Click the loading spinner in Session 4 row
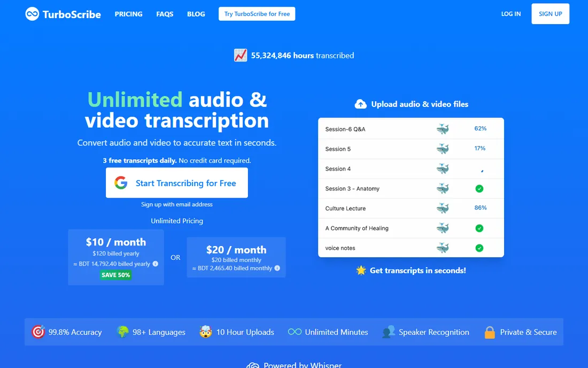588x368 pixels. coord(482,171)
